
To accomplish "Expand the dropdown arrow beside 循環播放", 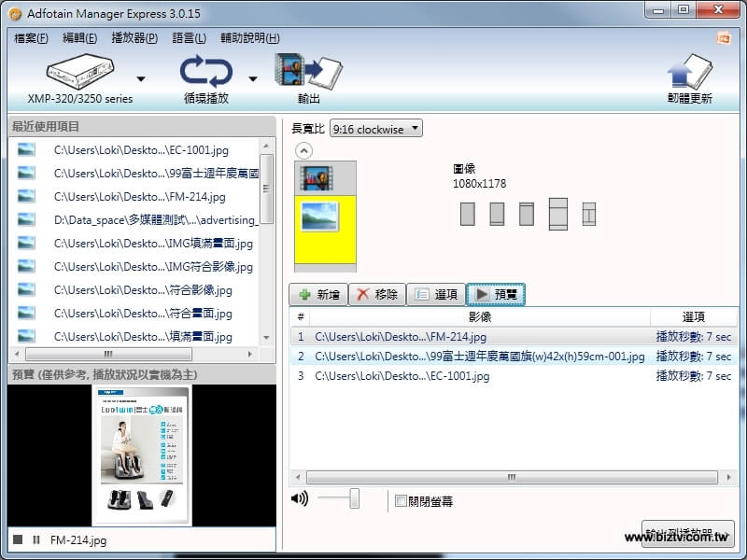I will point(253,78).
